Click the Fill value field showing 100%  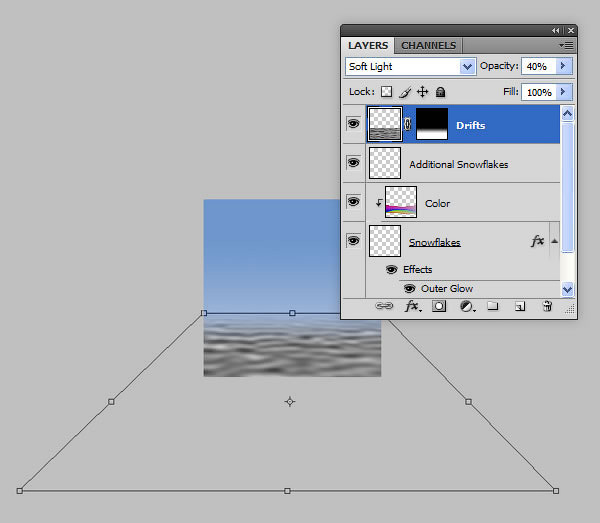(x=539, y=92)
